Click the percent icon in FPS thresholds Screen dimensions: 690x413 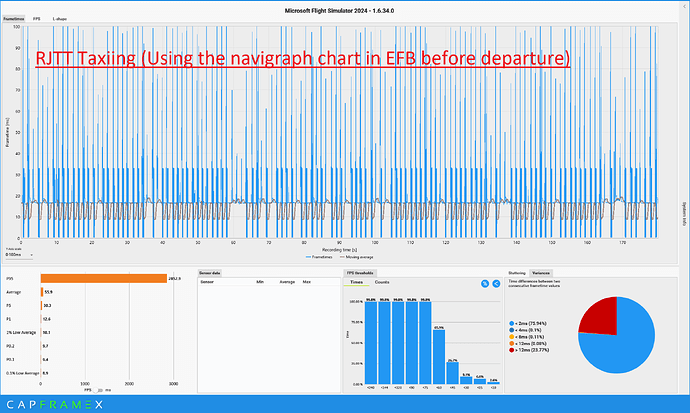click(485, 284)
